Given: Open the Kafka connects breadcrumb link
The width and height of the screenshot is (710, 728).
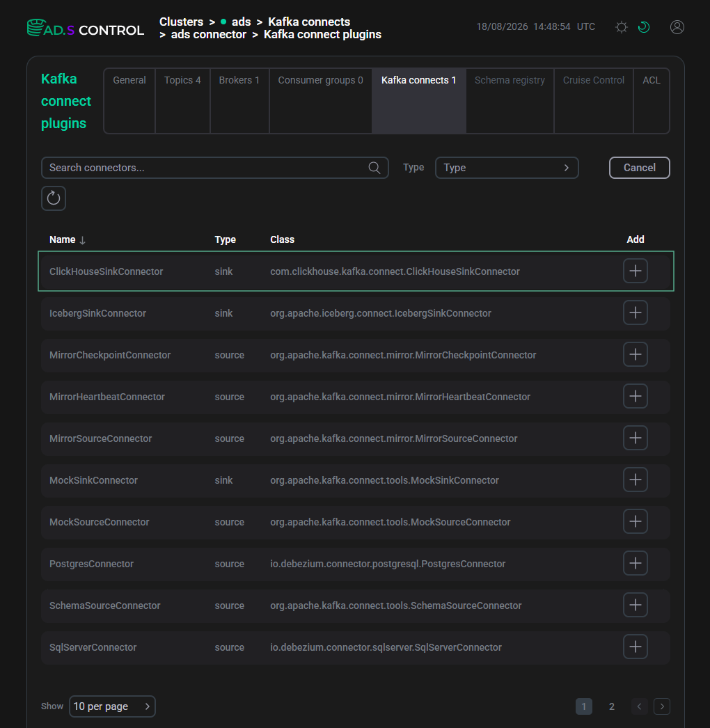Looking at the screenshot, I should pyautogui.click(x=309, y=22).
